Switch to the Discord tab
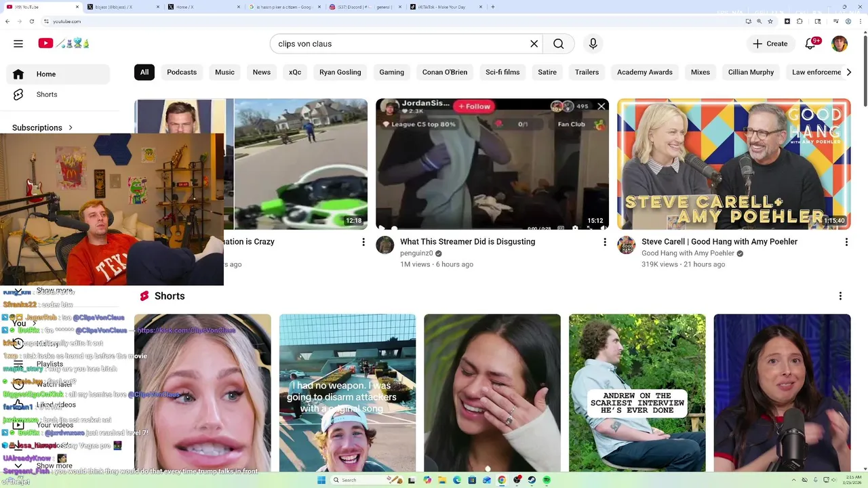 point(365,7)
